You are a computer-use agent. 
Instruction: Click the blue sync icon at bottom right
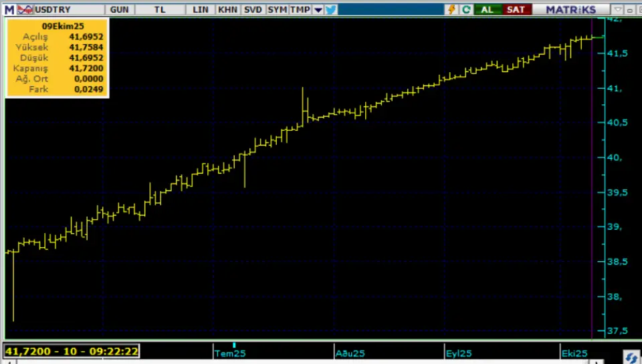629,355
